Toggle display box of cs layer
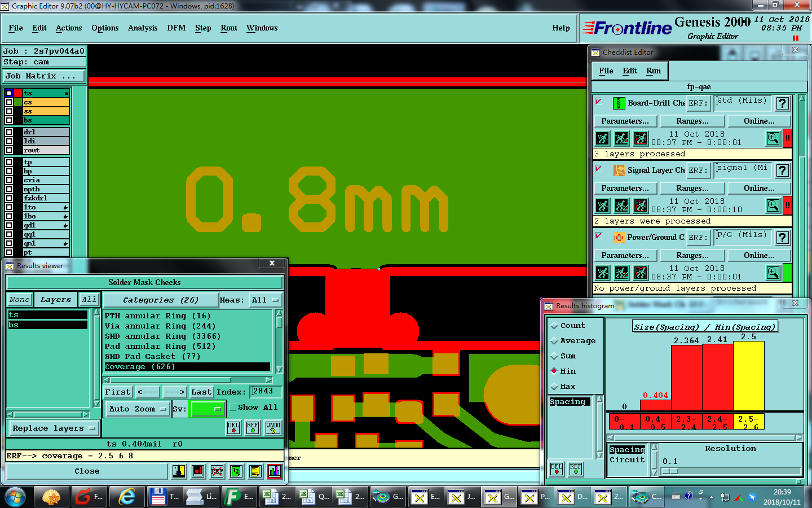 point(9,102)
